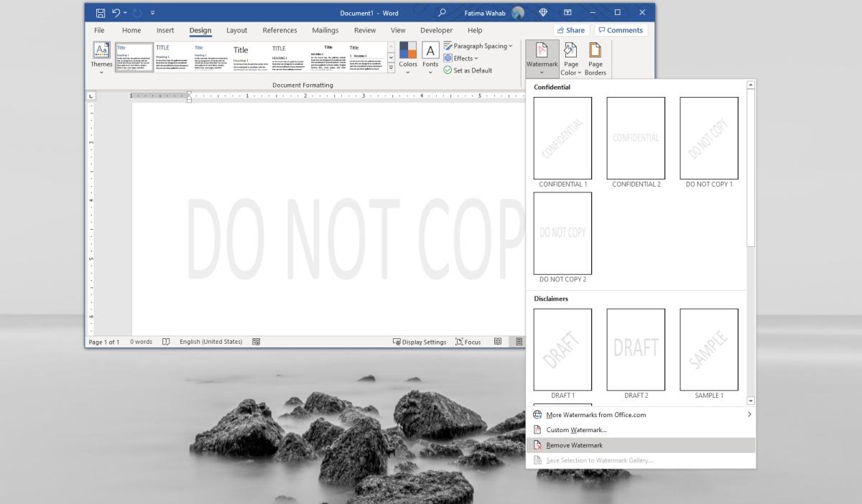Click the Page Borders icon

pyautogui.click(x=595, y=50)
